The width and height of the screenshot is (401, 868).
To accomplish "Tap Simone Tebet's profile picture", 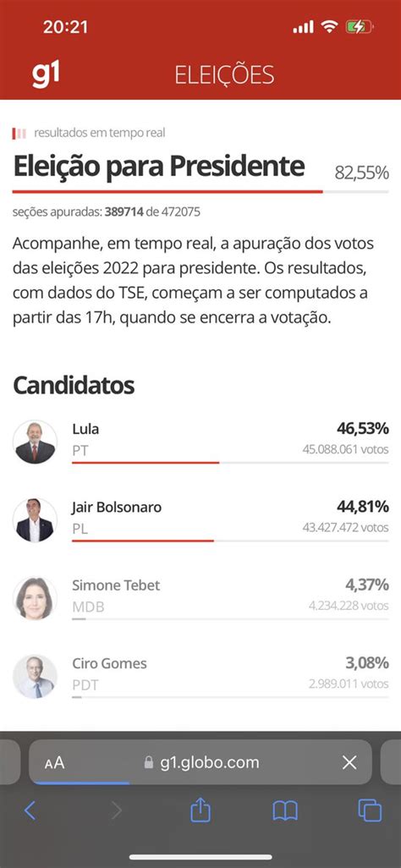I will [x=35, y=598].
